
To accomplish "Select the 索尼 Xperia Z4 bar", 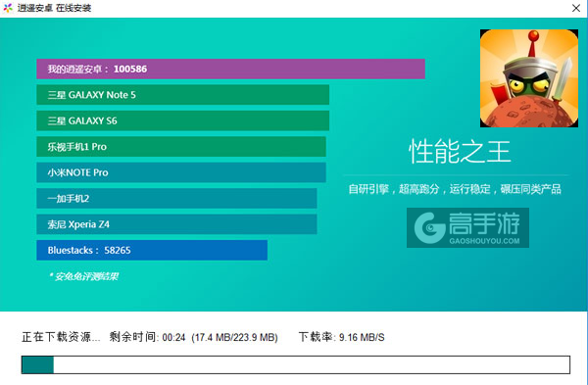I will pos(176,224).
